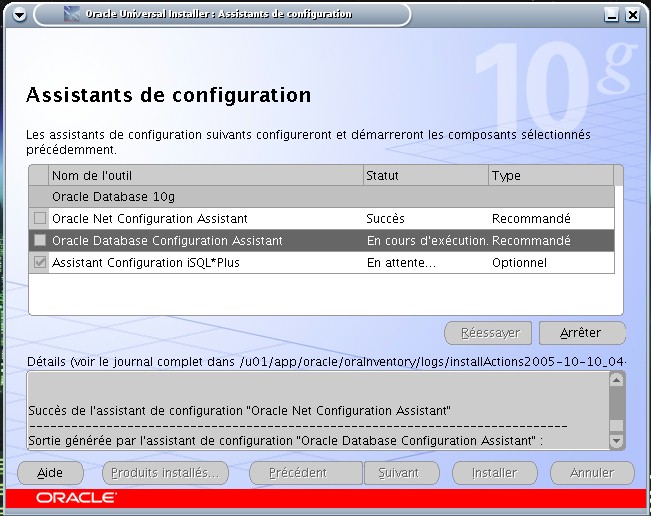Click the Statut column header
Viewport: 651px width, 516px height.
coord(426,176)
